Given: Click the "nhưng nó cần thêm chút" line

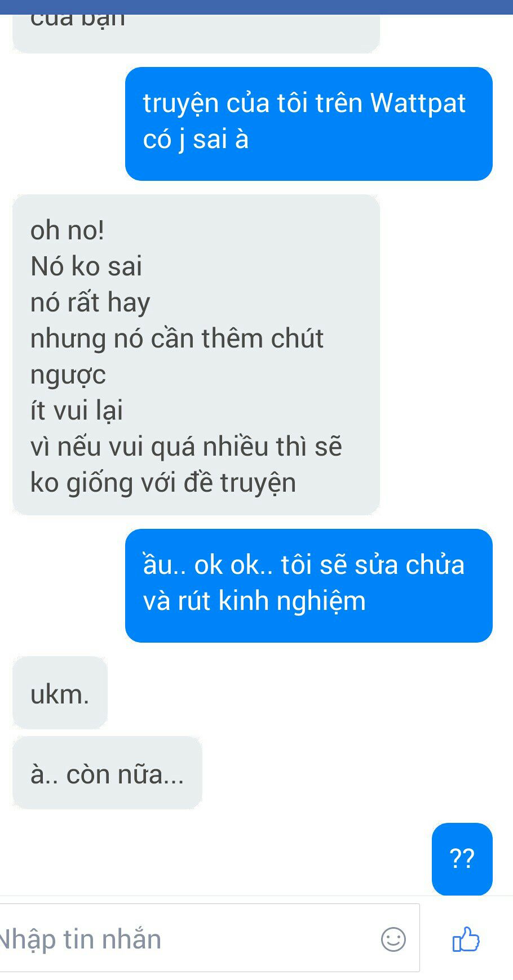Looking at the screenshot, I should (177, 338).
